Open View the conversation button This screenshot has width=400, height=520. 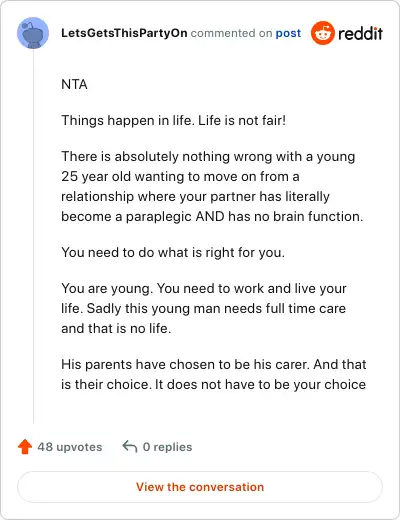click(x=200, y=487)
